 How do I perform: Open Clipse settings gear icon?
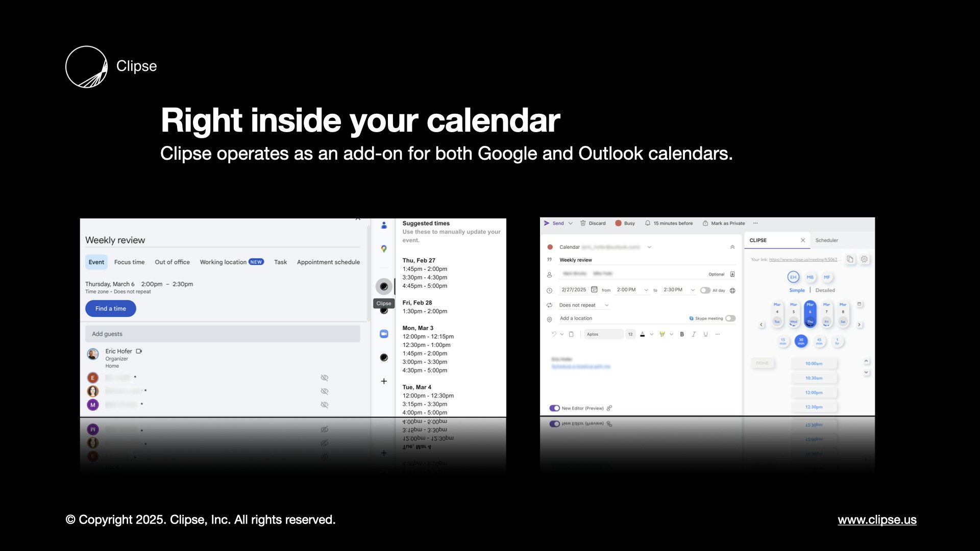(864, 259)
